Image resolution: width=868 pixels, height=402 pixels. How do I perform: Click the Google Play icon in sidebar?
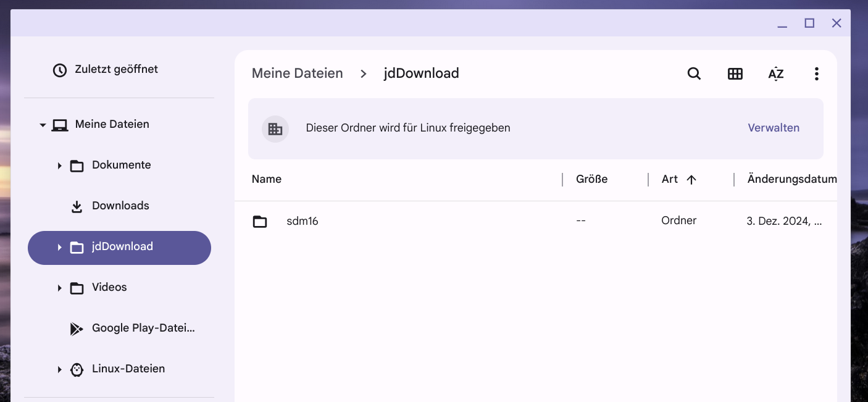pyautogui.click(x=77, y=329)
